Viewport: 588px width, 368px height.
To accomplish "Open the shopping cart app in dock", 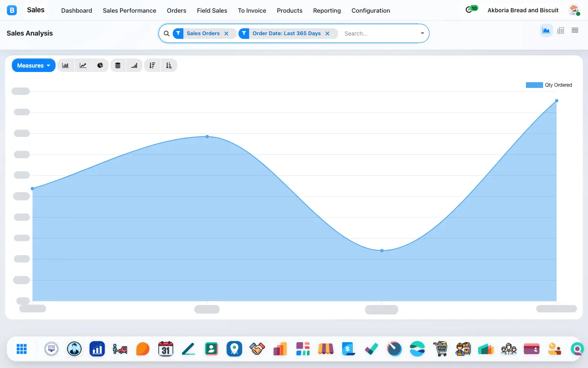I will (x=440, y=349).
